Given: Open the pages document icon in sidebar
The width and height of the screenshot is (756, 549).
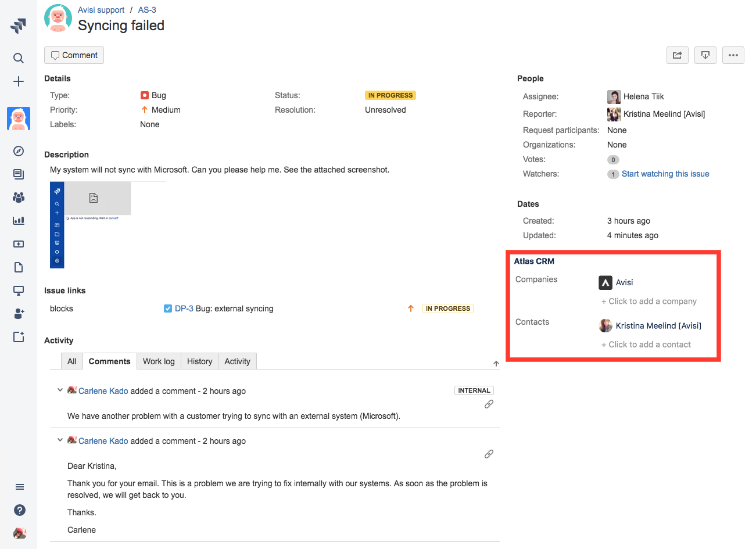Looking at the screenshot, I should pos(19,267).
